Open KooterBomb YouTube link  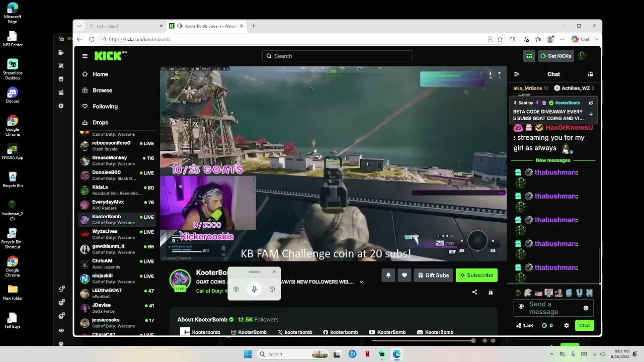pyautogui.click(x=387, y=332)
